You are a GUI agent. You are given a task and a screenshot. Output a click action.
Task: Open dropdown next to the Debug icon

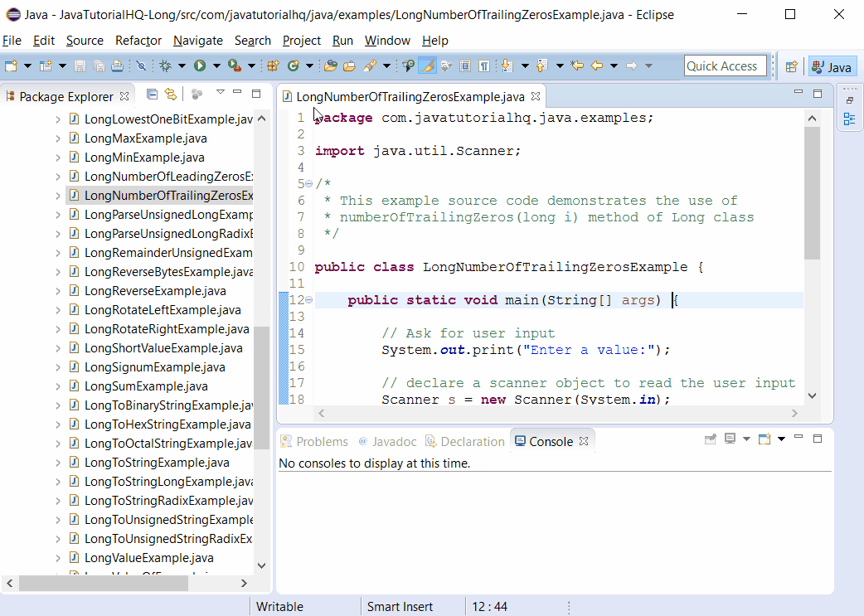click(182, 66)
